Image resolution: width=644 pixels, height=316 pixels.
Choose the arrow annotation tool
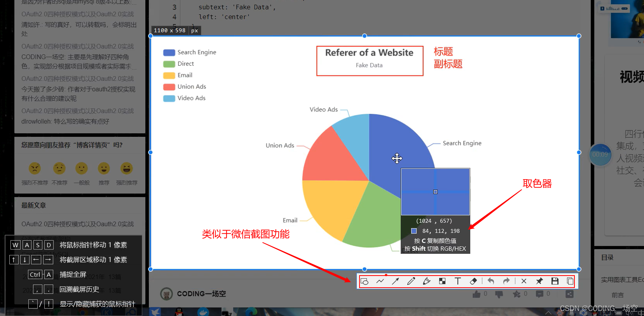(396, 281)
